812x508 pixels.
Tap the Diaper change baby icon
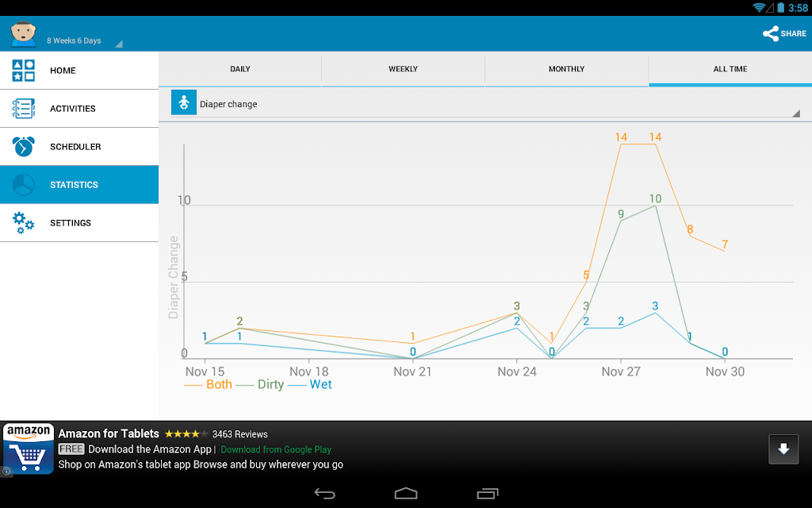pyautogui.click(x=184, y=102)
